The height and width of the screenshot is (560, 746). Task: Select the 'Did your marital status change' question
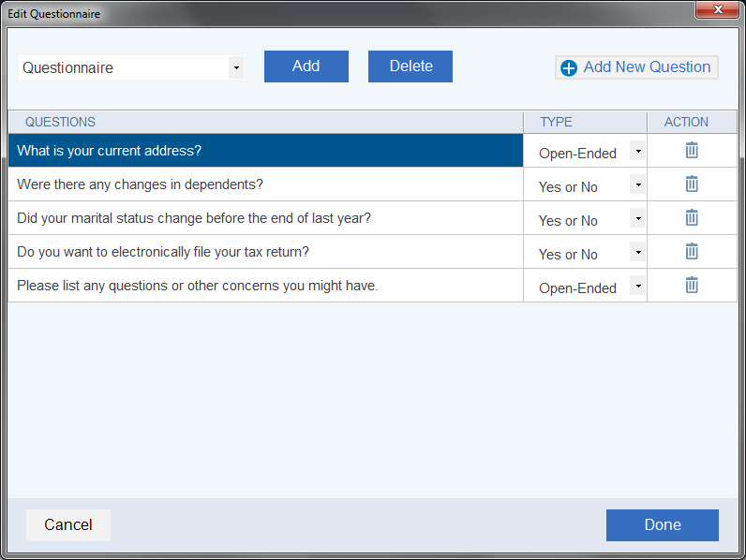tap(265, 217)
